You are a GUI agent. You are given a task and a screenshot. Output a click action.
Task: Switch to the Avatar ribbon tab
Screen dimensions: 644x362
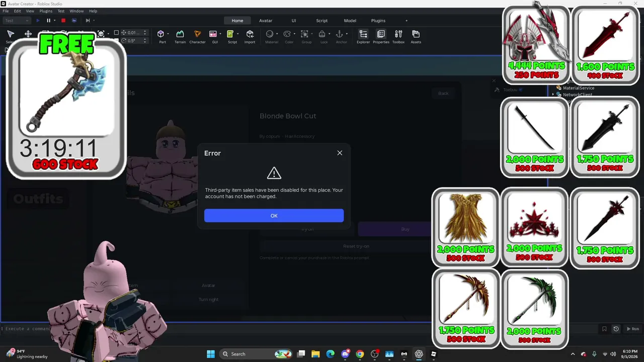pos(266,21)
